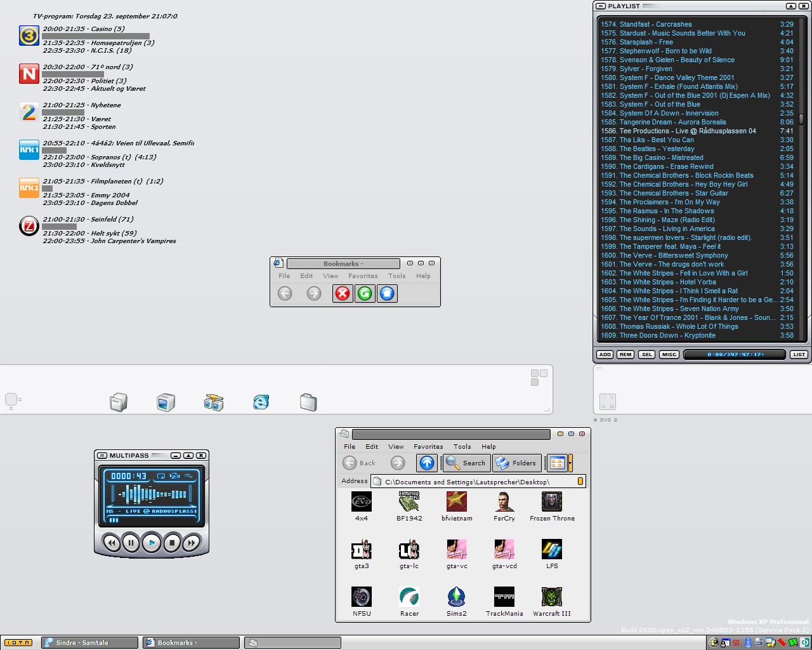Viewport: 812px width, 650px height.
Task: Stop playback in the Multipass player
Action: coord(172,543)
